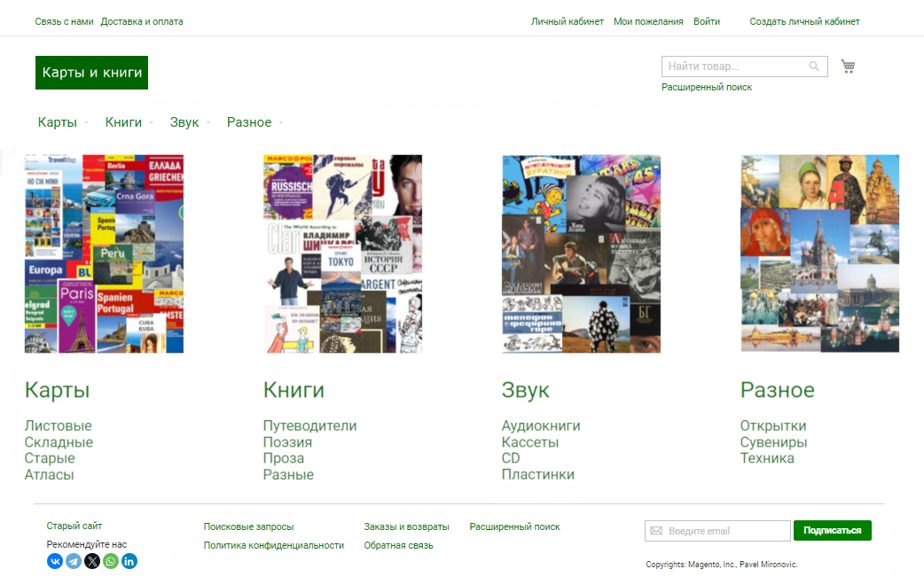924x577 pixels.
Task: Open Расширенный поиск under the search box
Action: point(707,87)
